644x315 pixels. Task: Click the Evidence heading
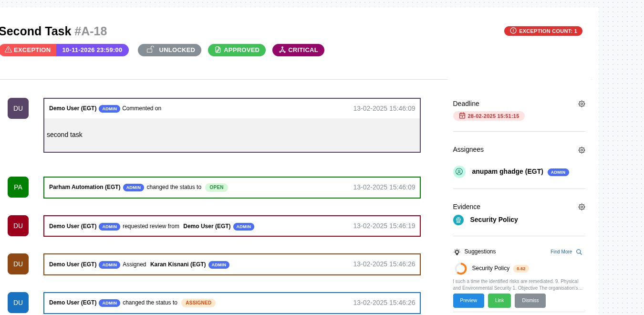[x=467, y=207]
